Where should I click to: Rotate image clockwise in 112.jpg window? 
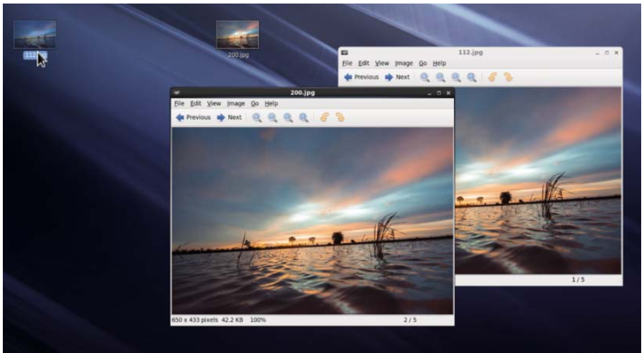(508, 77)
